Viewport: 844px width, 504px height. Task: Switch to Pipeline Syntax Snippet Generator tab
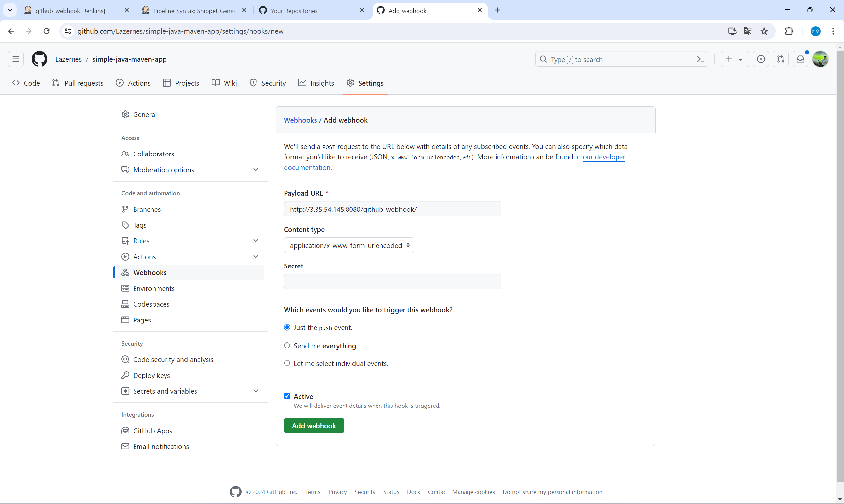(194, 11)
